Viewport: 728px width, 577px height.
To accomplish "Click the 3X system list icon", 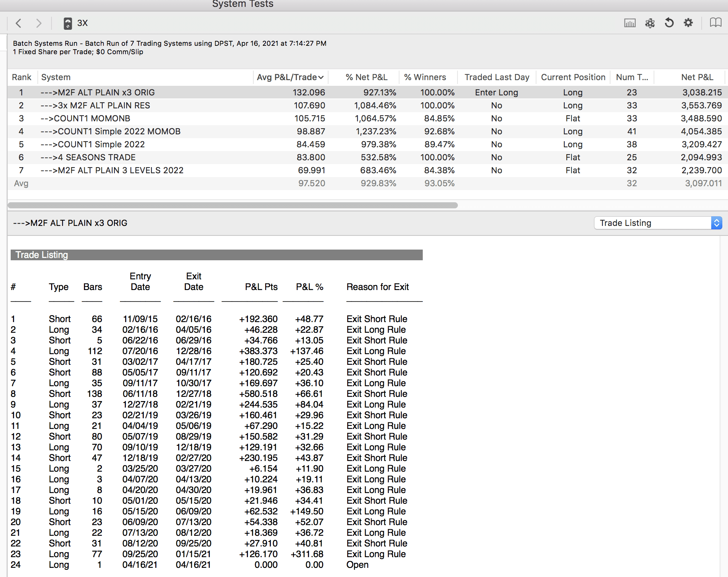I will pyautogui.click(x=68, y=23).
